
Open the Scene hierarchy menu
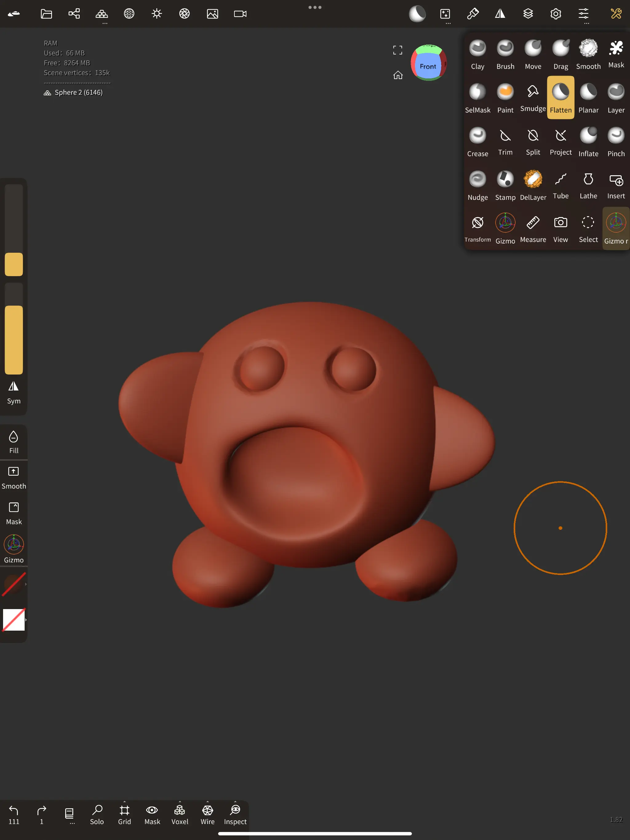pyautogui.click(x=74, y=14)
